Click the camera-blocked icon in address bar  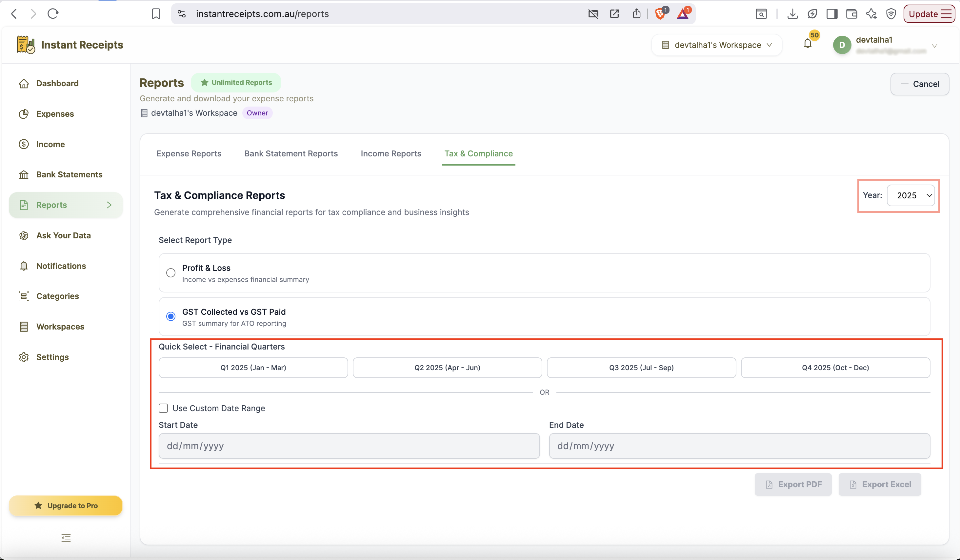(x=593, y=14)
